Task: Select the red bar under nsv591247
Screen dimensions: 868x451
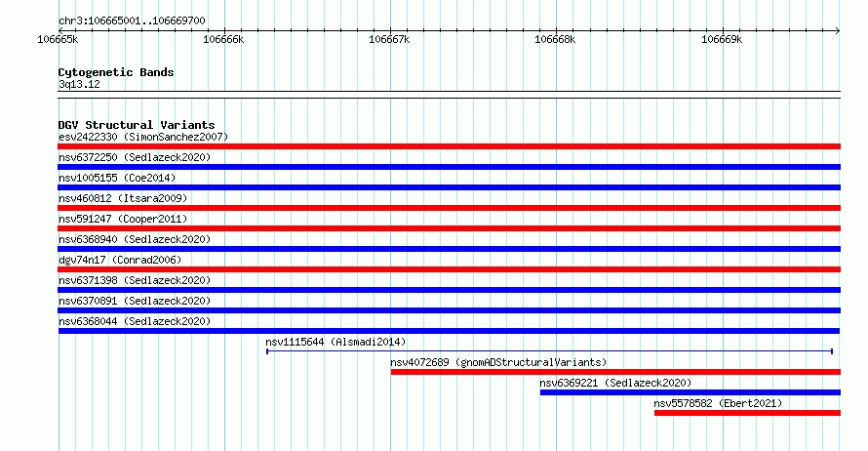Action: click(449, 228)
